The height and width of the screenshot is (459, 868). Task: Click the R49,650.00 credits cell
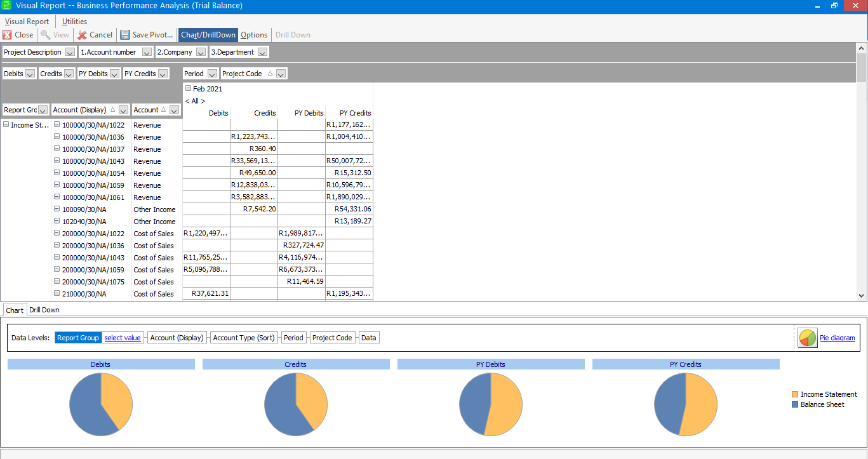pyautogui.click(x=254, y=173)
